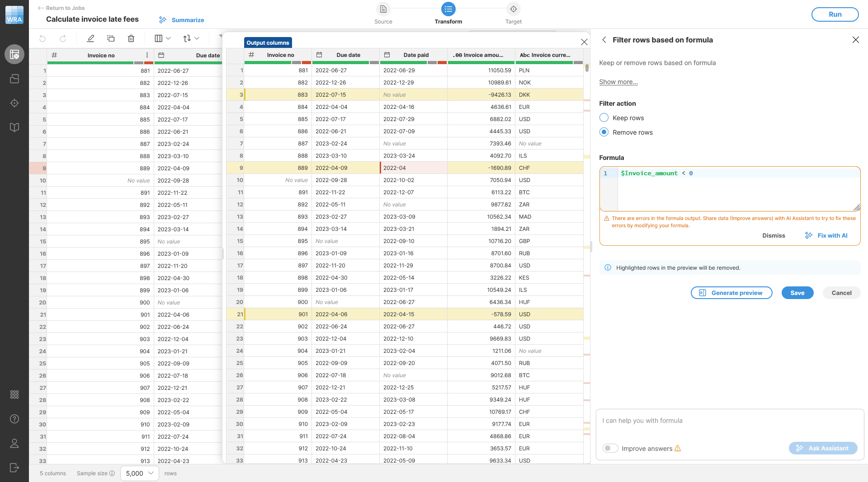The width and height of the screenshot is (868, 482).
Task: Click sample size info icon
Action: (x=112, y=473)
